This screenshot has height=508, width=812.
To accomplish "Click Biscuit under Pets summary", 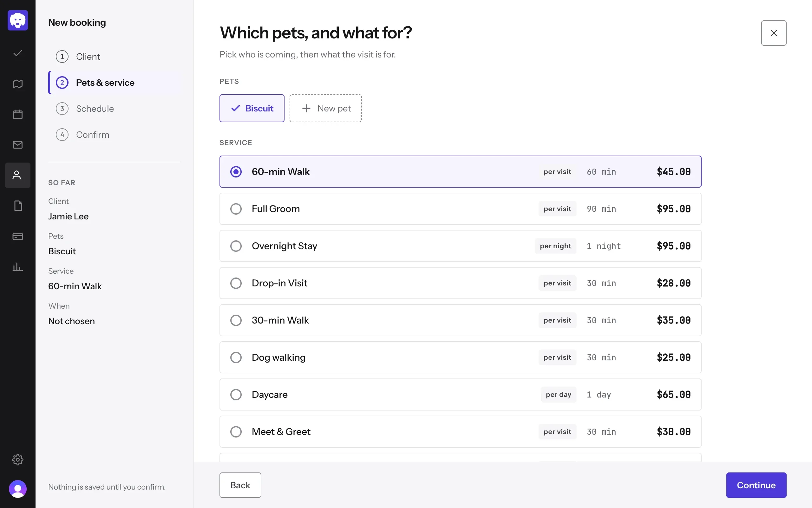I will pos(62,251).
